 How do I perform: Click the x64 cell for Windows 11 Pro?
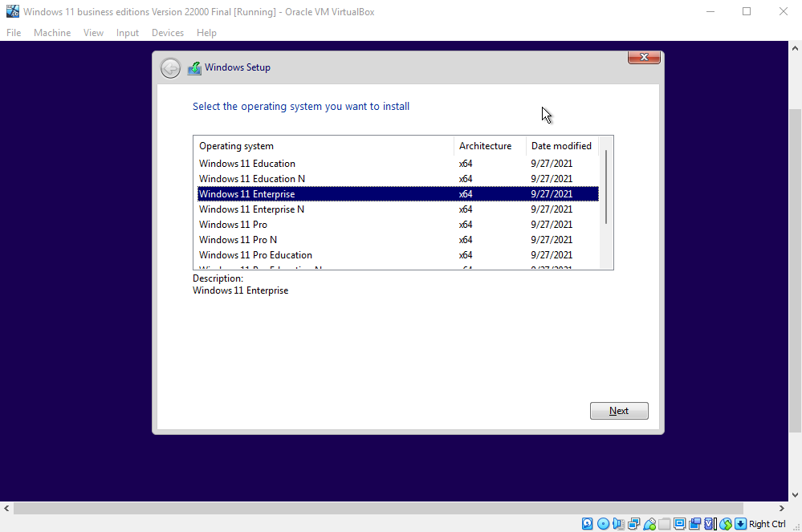click(466, 225)
